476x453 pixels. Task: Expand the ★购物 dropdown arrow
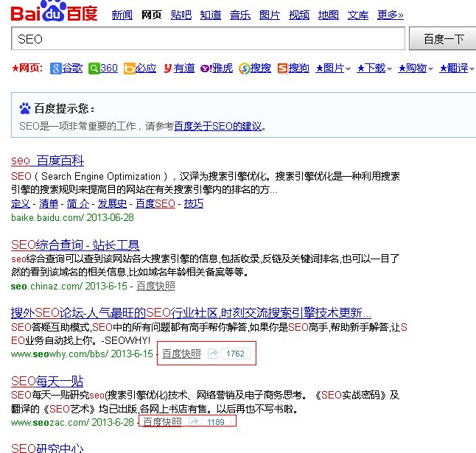click(x=430, y=69)
